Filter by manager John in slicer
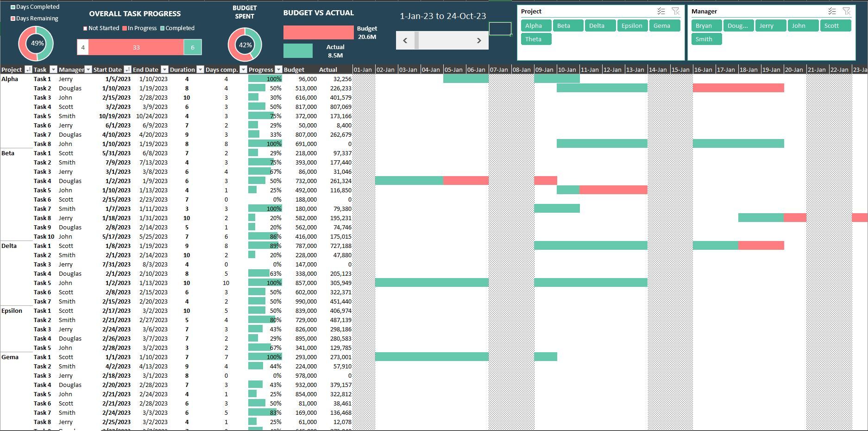The image size is (868, 431). pos(803,25)
